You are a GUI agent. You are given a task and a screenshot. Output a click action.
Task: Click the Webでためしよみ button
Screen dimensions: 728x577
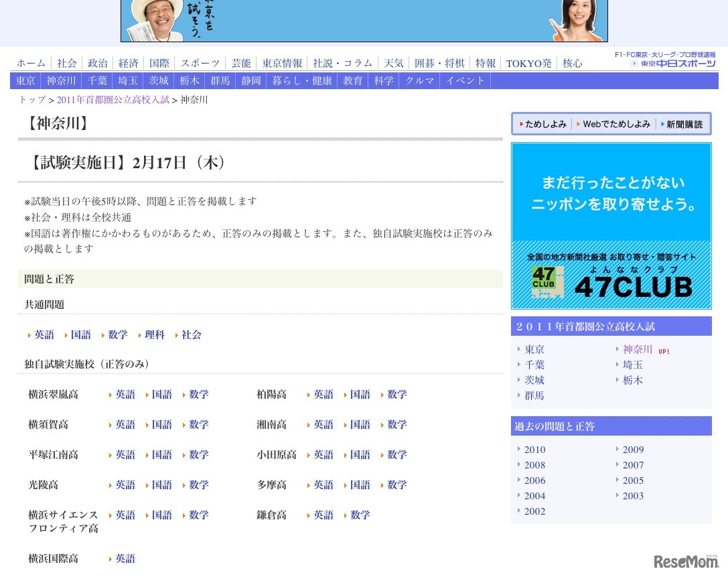tap(616, 124)
